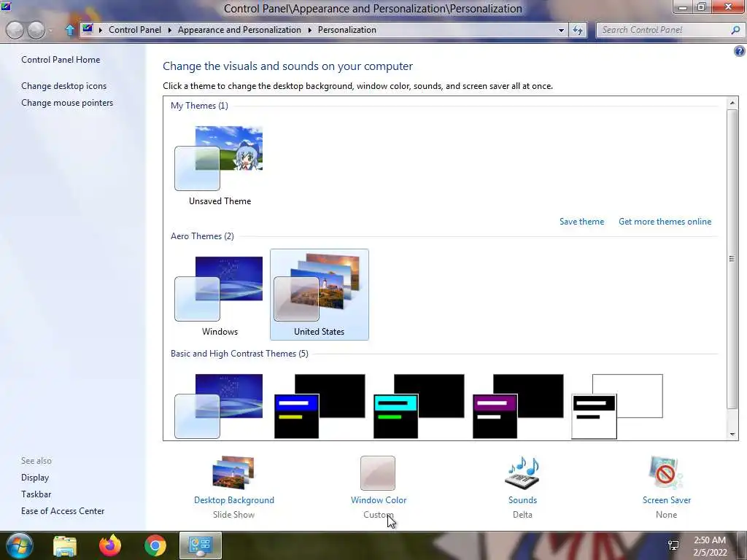Select the purple high contrast black theme
Image resolution: width=747 pixels, height=560 pixels.
pos(518,406)
